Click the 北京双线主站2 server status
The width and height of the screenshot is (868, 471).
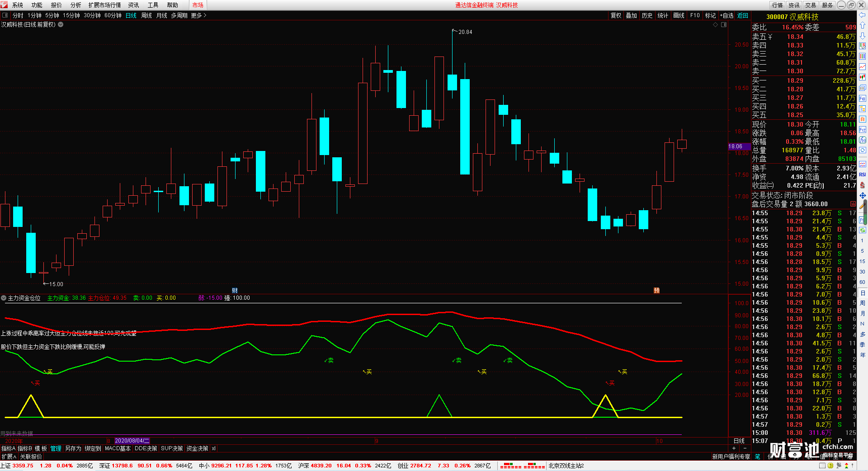pyautogui.click(x=566, y=466)
